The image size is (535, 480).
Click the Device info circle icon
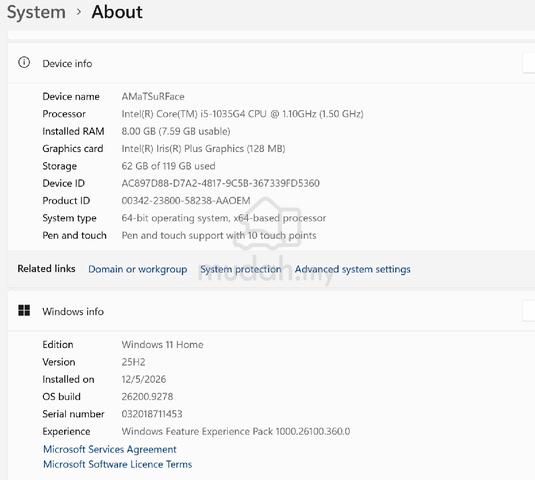[24, 62]
